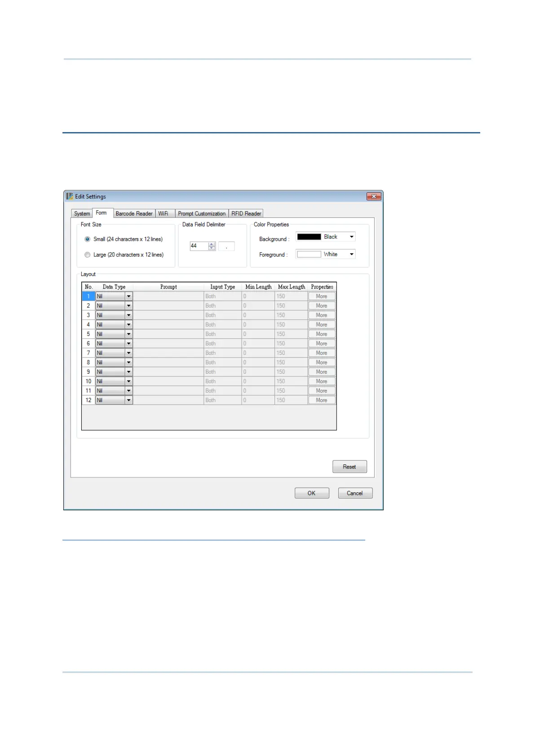This screenshot has width=535, height=756.
Task: Close the Edit Settings dialog
Action: (374, 196)
